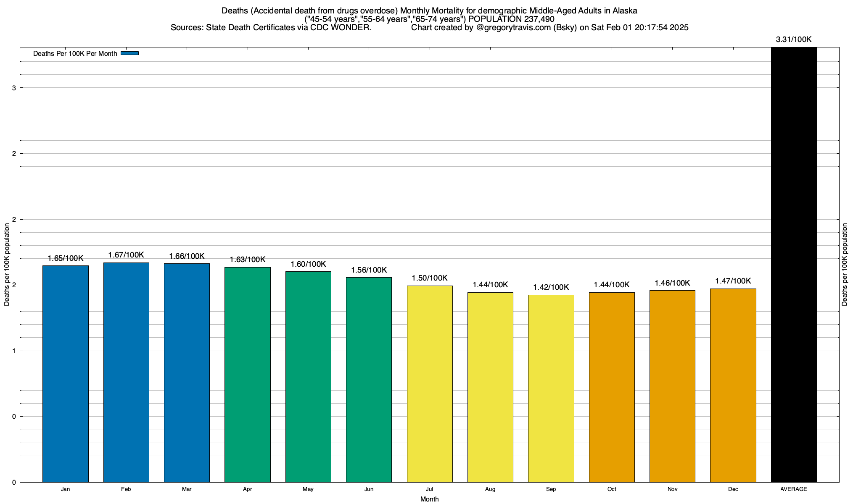
Task: Click the left Deaths per 100K population axis title
Action: click(x=7, y=265)
